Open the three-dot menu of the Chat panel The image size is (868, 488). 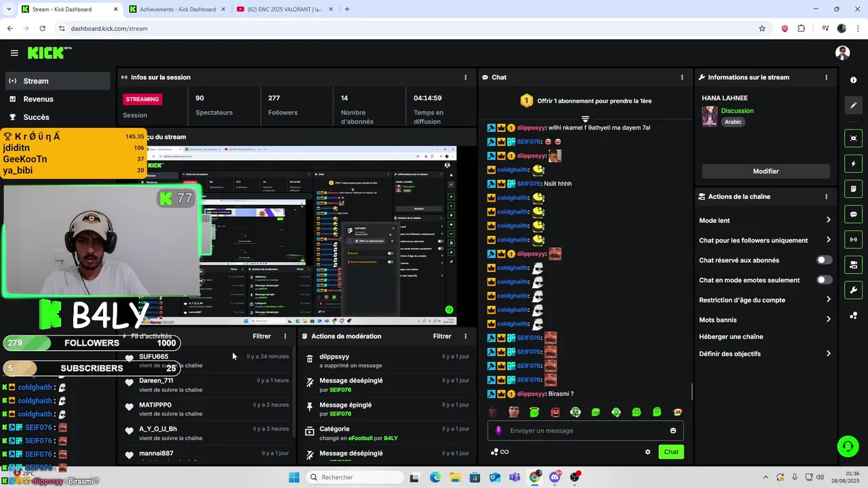coord(682,77)
